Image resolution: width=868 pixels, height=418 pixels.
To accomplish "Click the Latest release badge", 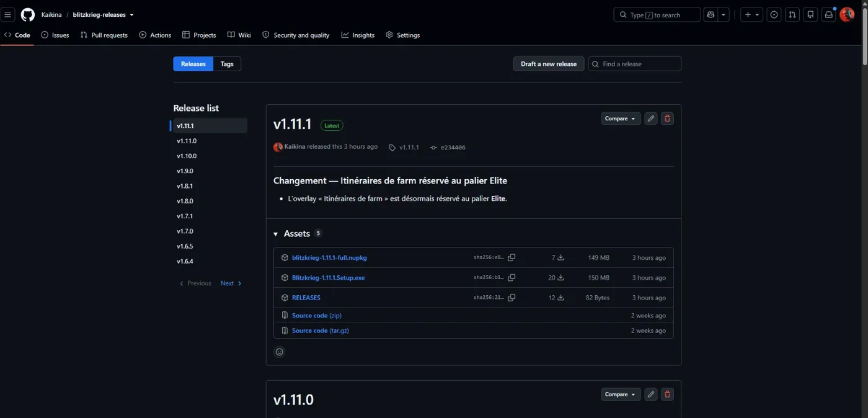I will click(332, 125).
